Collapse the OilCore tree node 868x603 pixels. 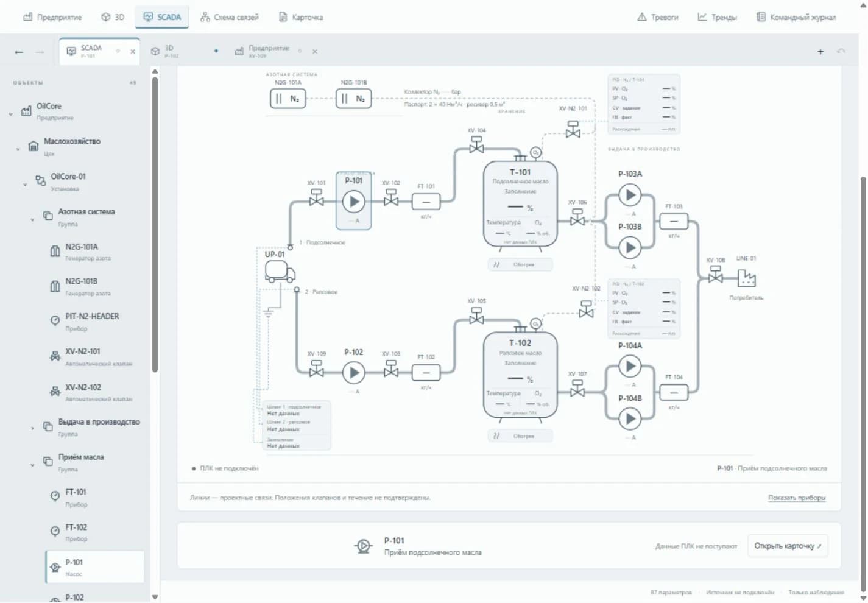(x=10, y=114)
